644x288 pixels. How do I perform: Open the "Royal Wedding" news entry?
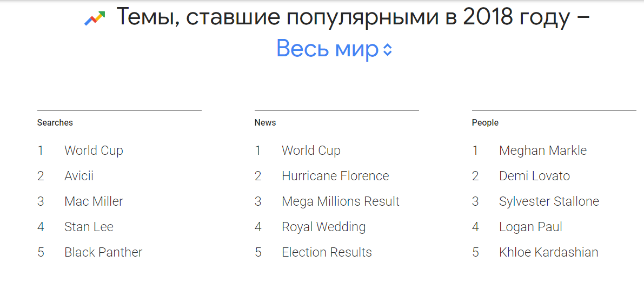pos(323,227)
